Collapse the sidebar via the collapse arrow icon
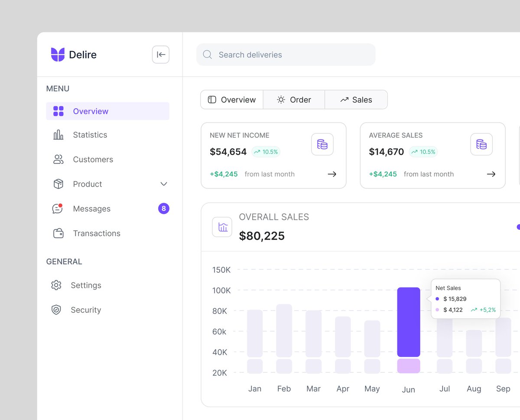 click(160, 54)
